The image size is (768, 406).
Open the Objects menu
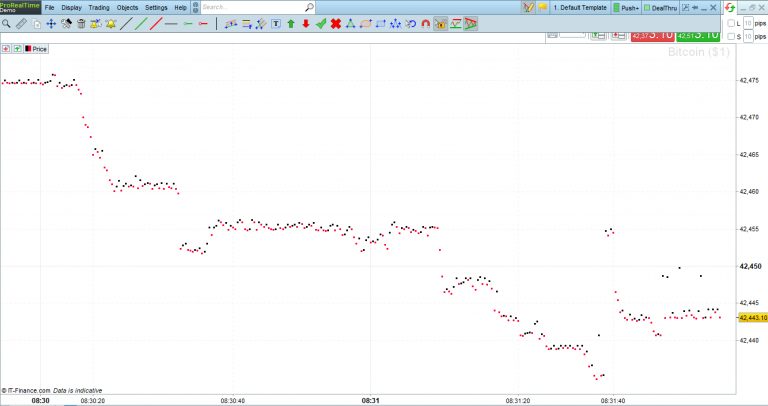(128, 7)
